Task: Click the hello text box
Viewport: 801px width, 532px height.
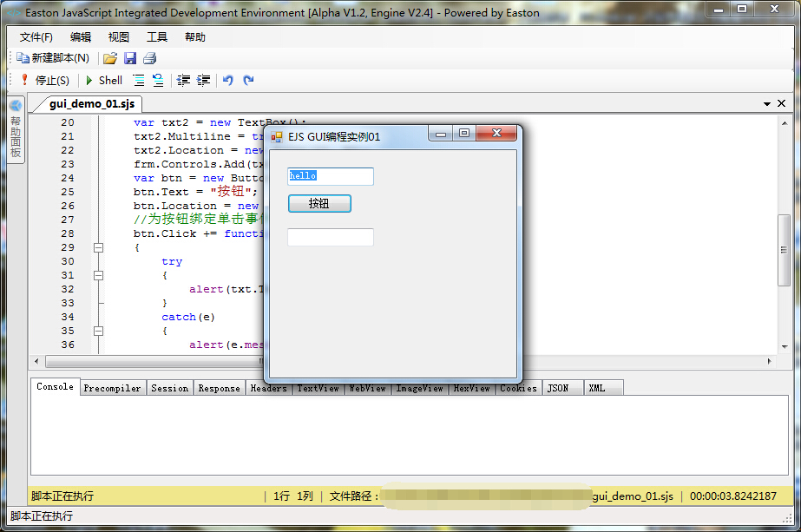Action: 331,176
